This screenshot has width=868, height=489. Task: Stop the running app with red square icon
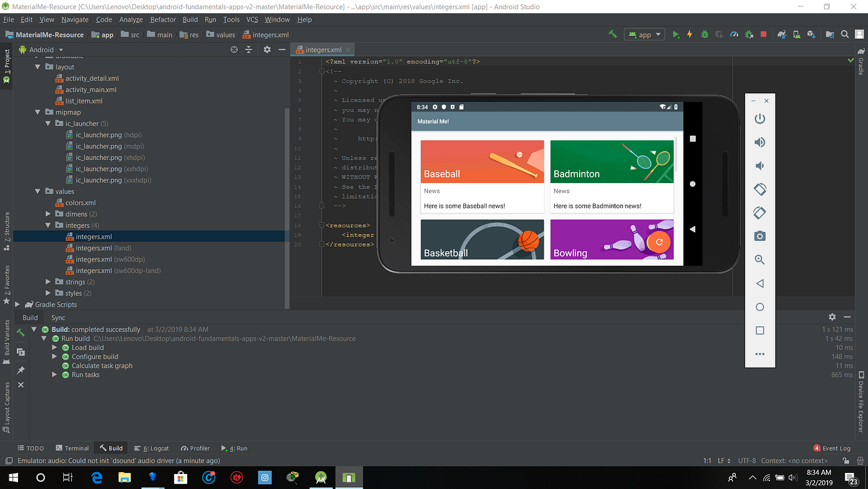(x=762, y=34)
